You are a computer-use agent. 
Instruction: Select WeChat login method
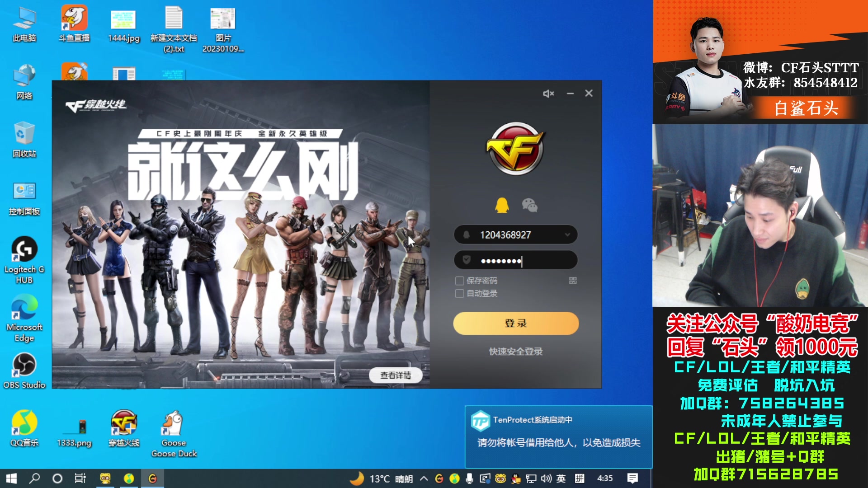(x=529, y=206)
